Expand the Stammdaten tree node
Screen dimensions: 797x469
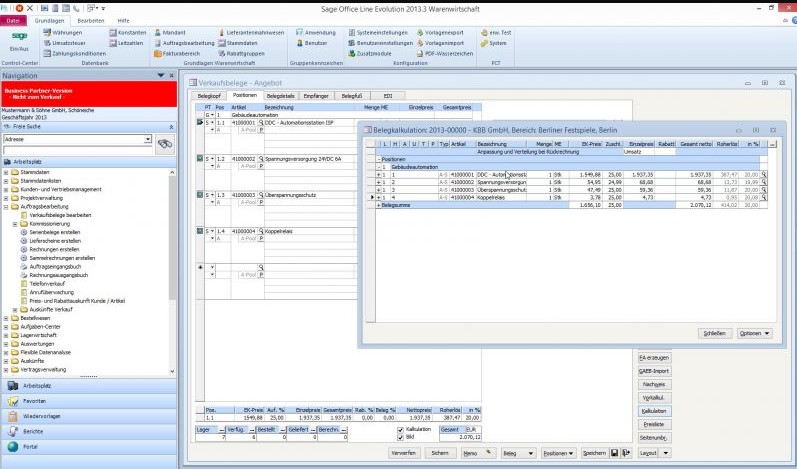(6, 172)
